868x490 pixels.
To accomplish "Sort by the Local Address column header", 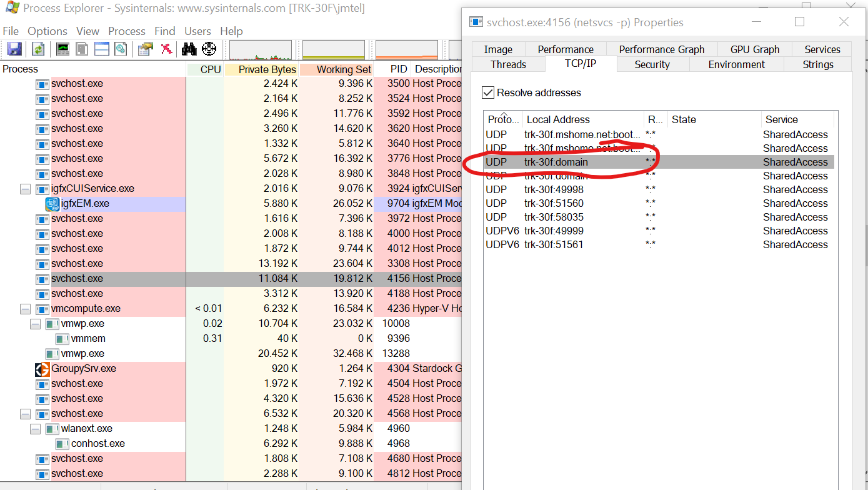I will [583, 119].
